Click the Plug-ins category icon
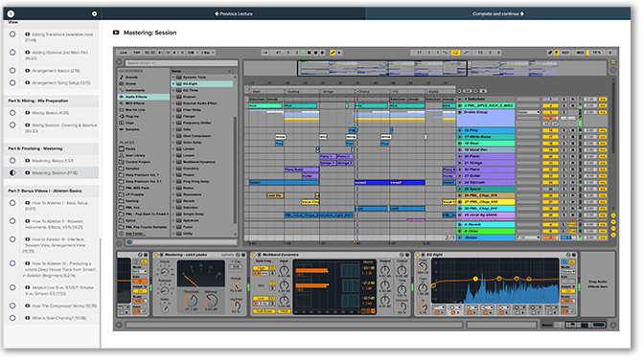The width and height of the screenshot is (644, 362). pyautogui.click(x=122, y=117)
